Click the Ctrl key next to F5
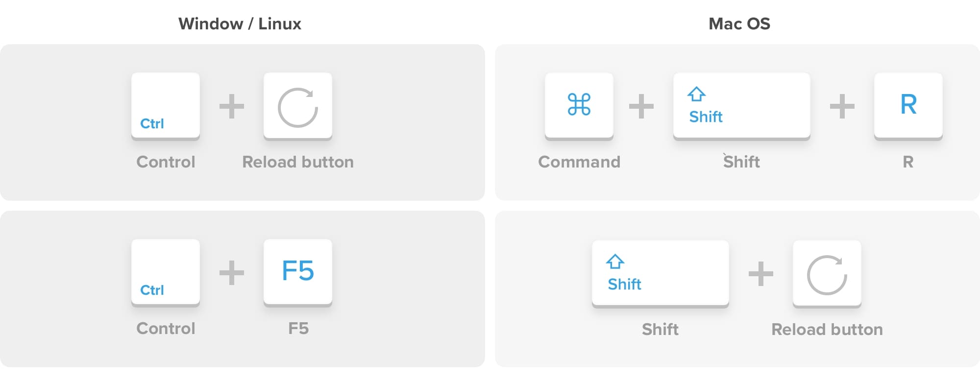 [166, 272]
